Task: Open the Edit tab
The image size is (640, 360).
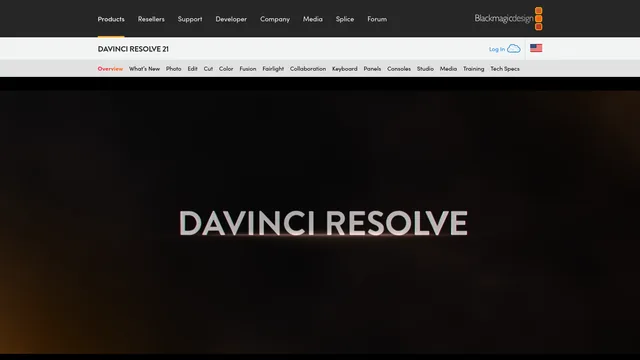Action: click(x=192, y=69)
